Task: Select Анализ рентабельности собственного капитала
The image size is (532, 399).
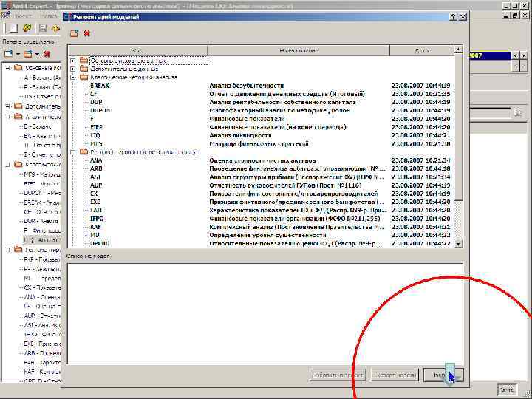Action: pos(282,102)
